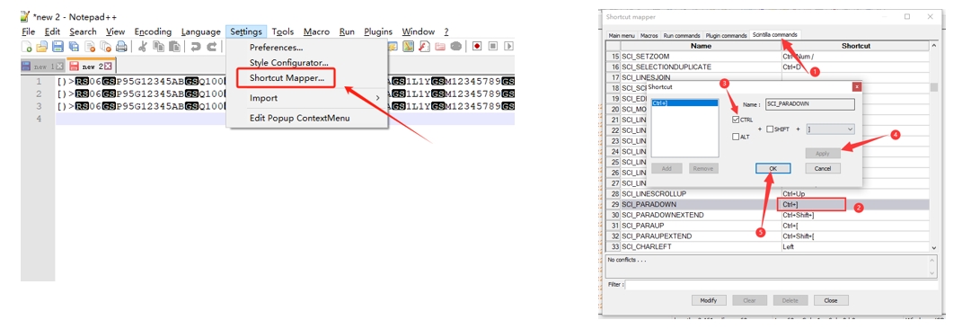Open the Run menu
This screenshot has height=329, width=980.
tap(347, 31)
